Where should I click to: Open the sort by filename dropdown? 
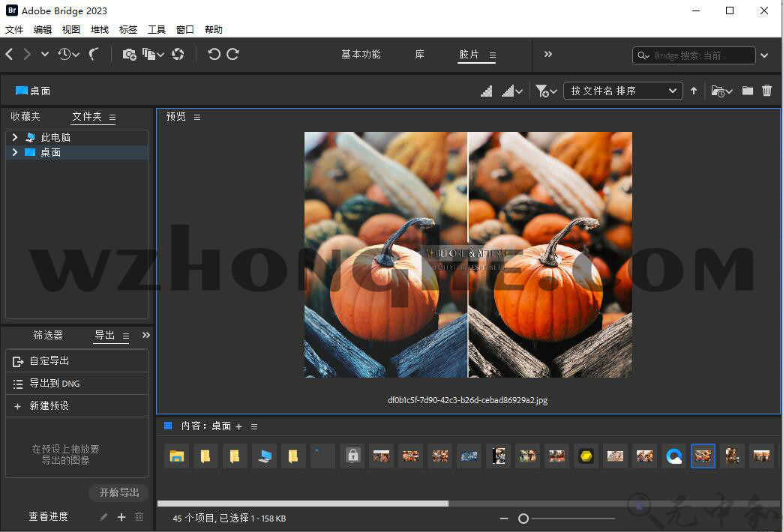(622, 91)
